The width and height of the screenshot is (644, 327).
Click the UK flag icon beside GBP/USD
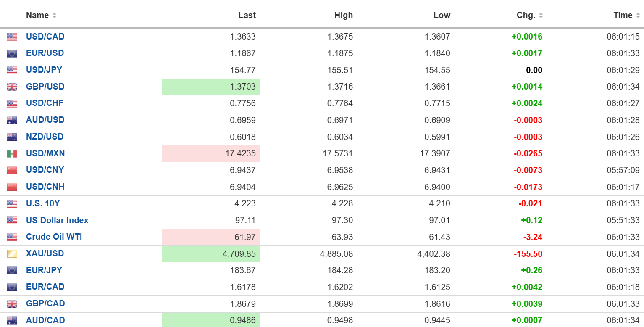click(x=12, y=87)
